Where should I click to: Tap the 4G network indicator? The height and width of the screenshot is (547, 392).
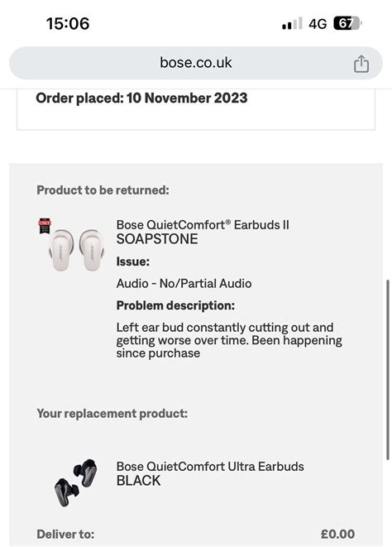pyautogui.click(x=318, y=24)
